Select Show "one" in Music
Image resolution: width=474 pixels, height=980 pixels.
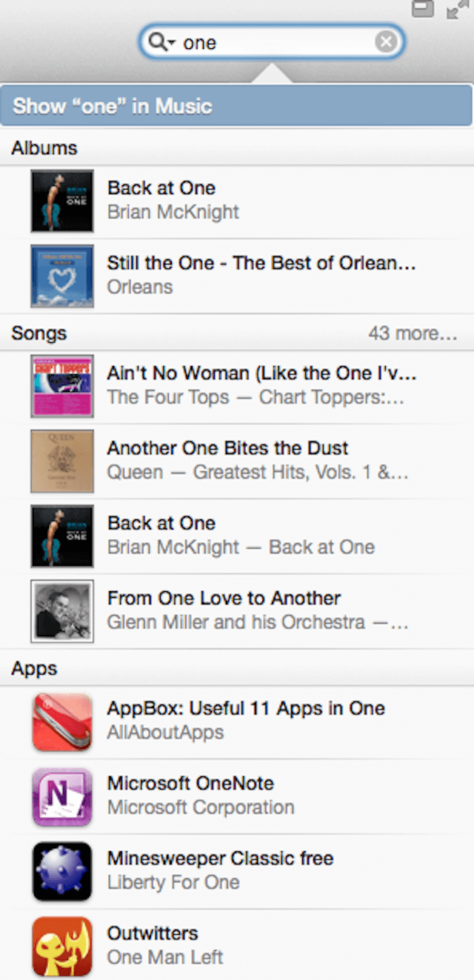click(x=236, y=106)
